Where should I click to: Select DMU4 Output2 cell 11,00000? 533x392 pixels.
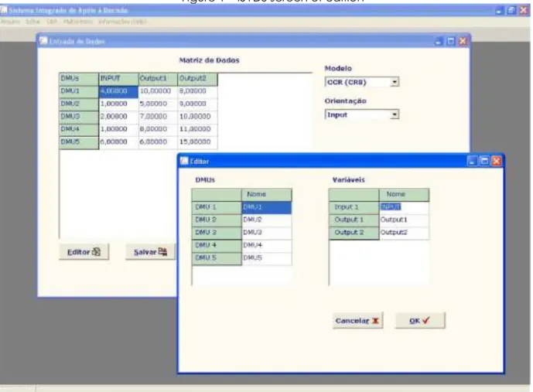coord(197,129)
